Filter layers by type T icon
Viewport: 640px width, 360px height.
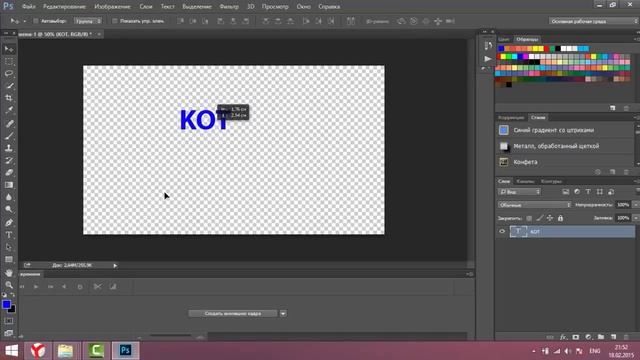588,192
